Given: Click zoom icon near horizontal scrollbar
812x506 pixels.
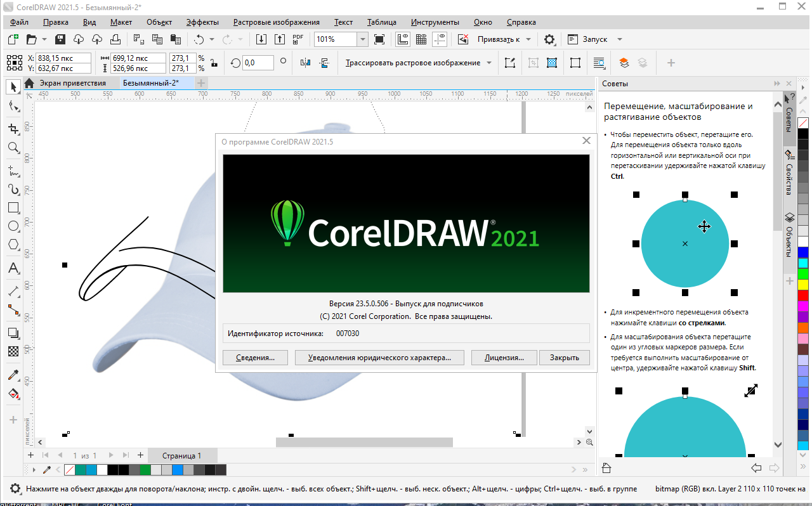Looking at the screenshot, I should click(x=589, y=443).
